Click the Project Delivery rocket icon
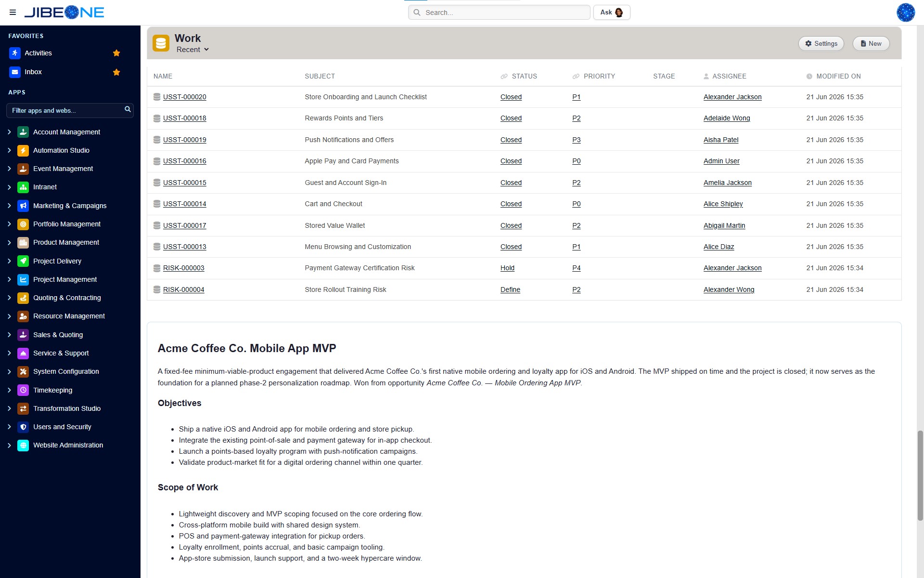Image resolution: width=924 pixels, height=578 pixels. coord(23,261)
